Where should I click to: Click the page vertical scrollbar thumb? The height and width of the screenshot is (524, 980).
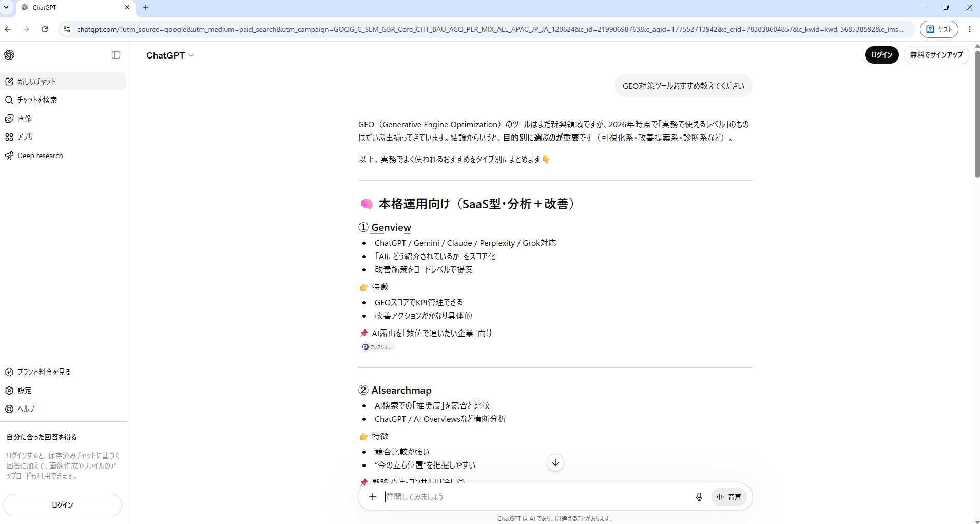[977, 113]
